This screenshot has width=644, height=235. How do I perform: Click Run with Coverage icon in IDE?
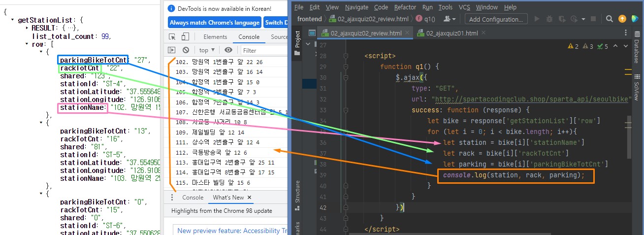561,19
